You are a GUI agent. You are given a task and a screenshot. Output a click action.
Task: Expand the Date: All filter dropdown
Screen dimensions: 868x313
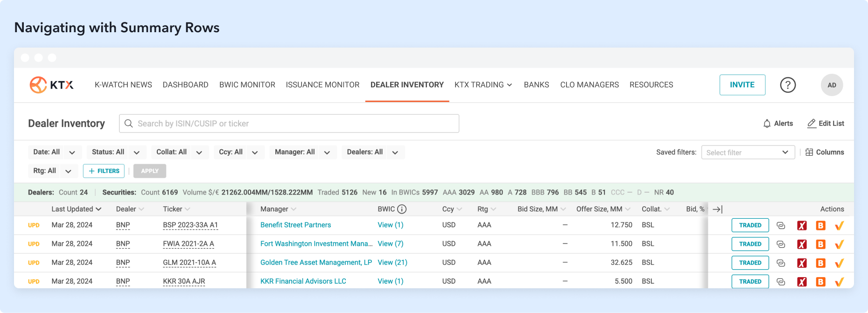pyautogui.click(x=72, y=153)
